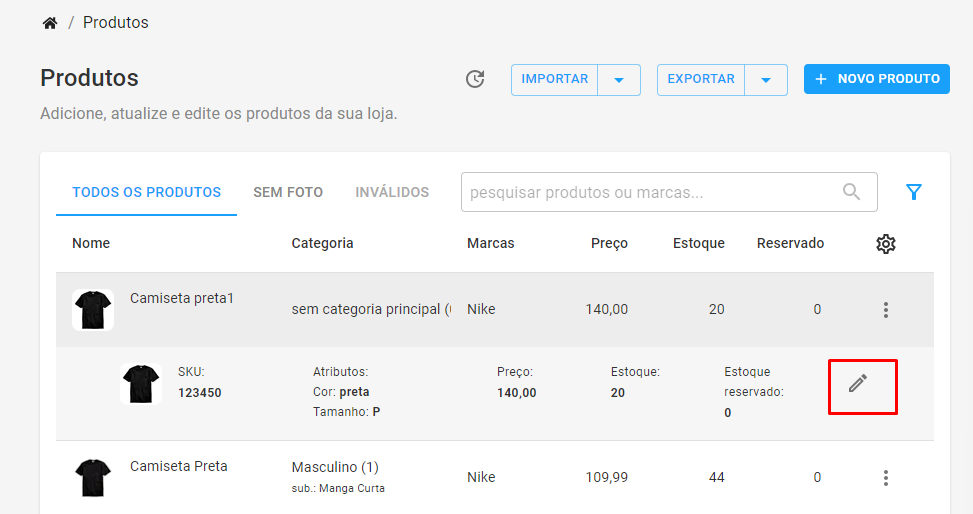Image resolution: width=973 pixels, height=514 pixels.
Task: Click the search magnifier icon
Action: [x=851, y=192]
